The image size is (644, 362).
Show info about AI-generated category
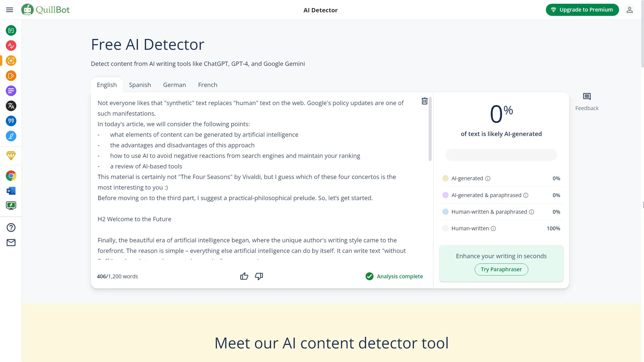pos(488,178)
